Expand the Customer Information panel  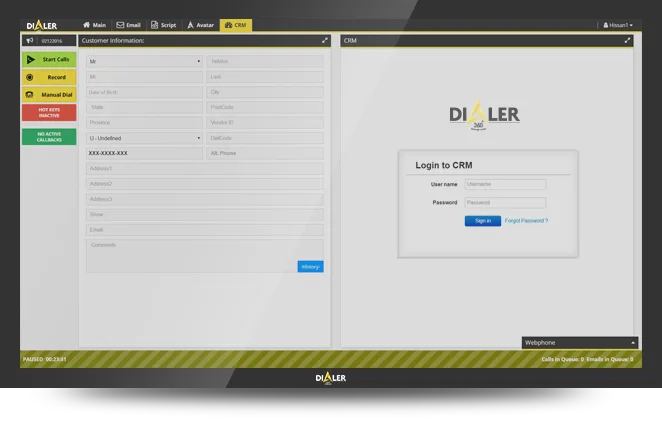[x=325, y=41]
